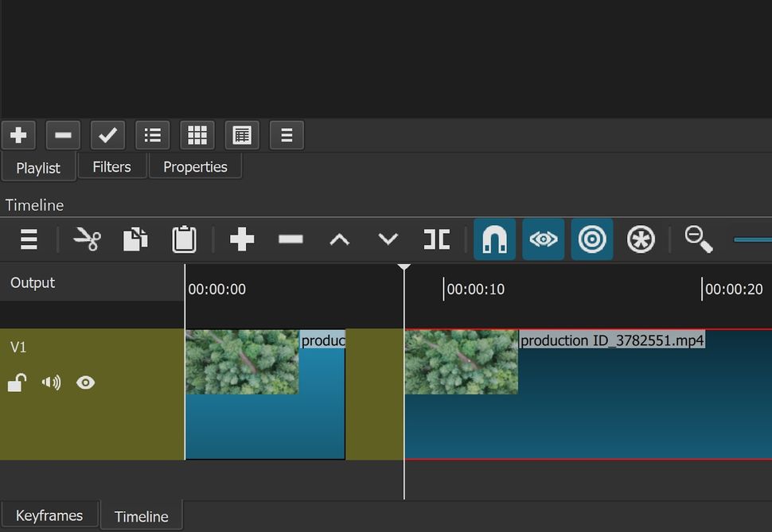The width and height of the screenshot is (772, 532).
Task: Mute the V1 track
Action: [x=51, y=382]
